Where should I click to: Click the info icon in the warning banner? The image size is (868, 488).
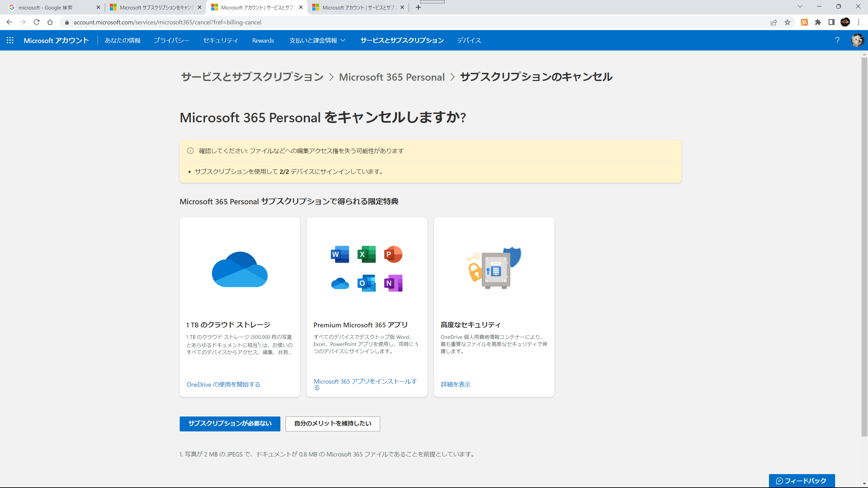(x=190, y=151)
